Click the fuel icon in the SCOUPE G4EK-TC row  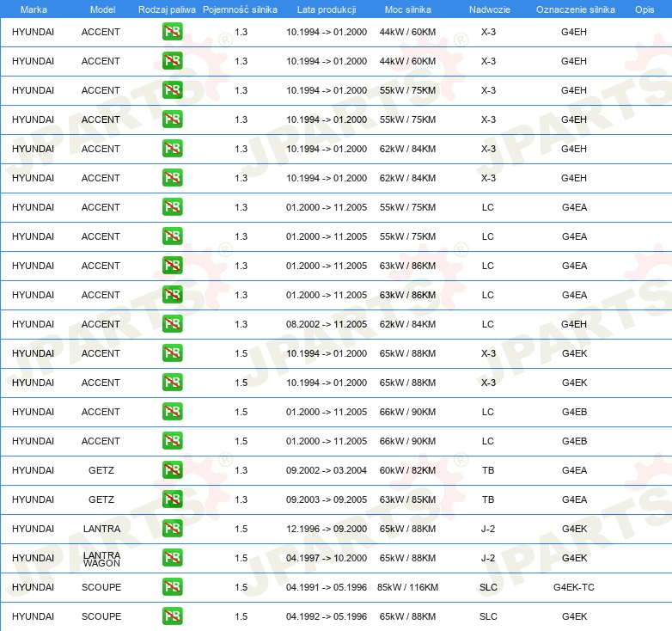click(x=172, y=587)
